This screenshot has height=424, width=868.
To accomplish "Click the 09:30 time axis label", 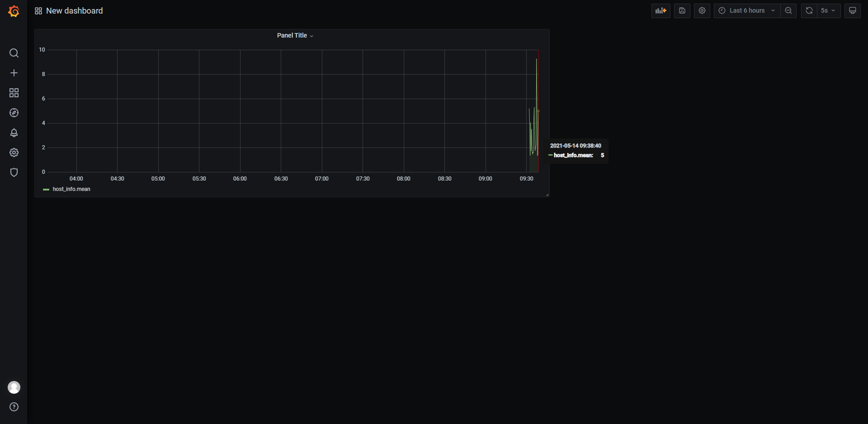I will [x=526, y=179].
